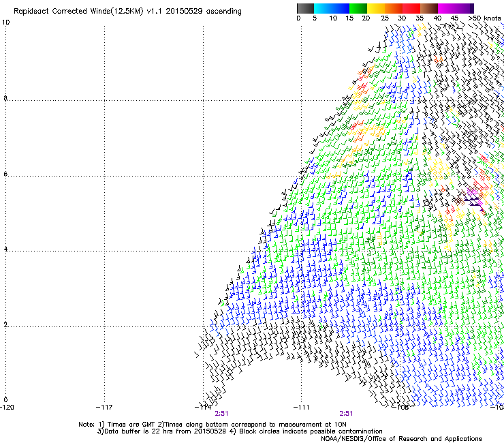This screenshot has width=504, height=443.
Task: Select the top latitude axis label '10'
Action: (x=5, y=22)
